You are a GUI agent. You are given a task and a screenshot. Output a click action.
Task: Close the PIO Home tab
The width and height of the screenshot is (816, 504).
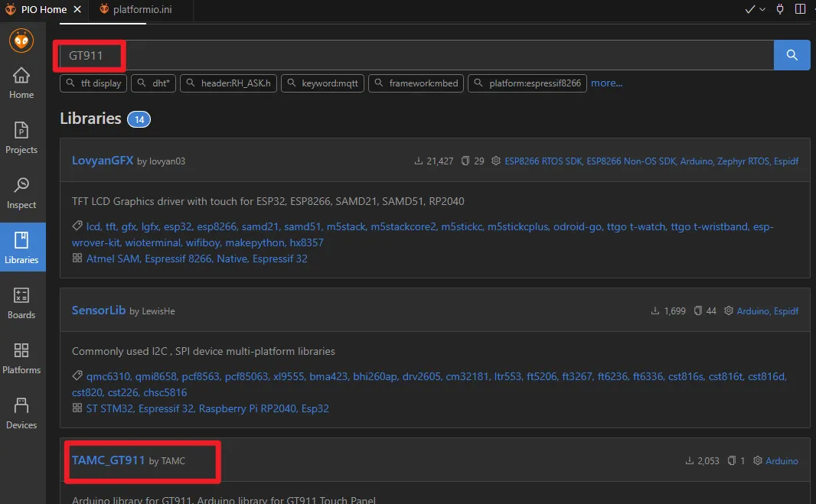[x=77, y=9]
